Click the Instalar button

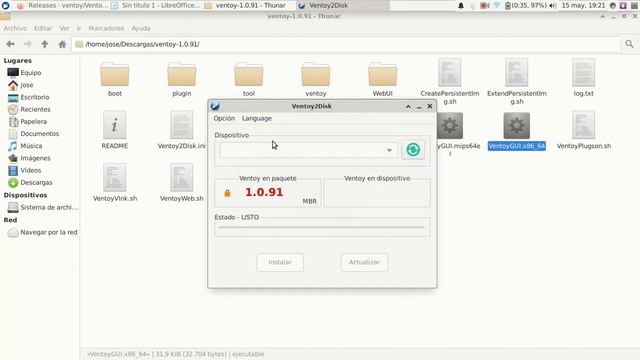pyautogui.click(x=280, y=262)
